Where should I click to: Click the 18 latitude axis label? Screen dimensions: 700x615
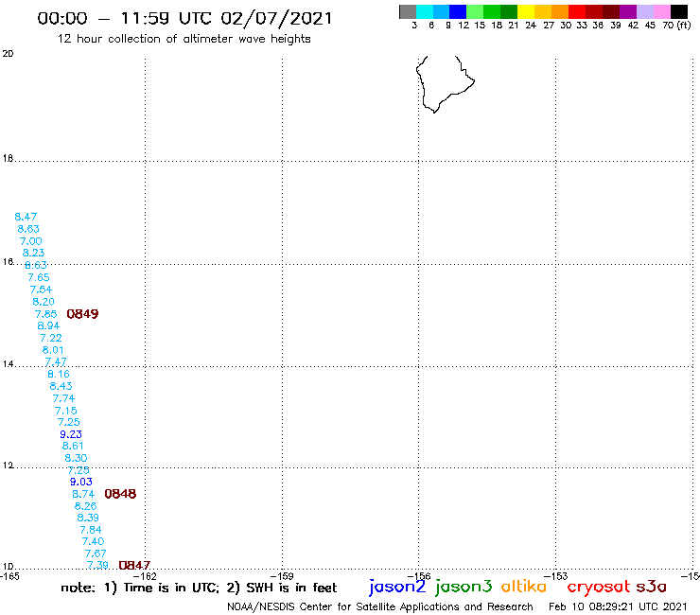[8, 159]
